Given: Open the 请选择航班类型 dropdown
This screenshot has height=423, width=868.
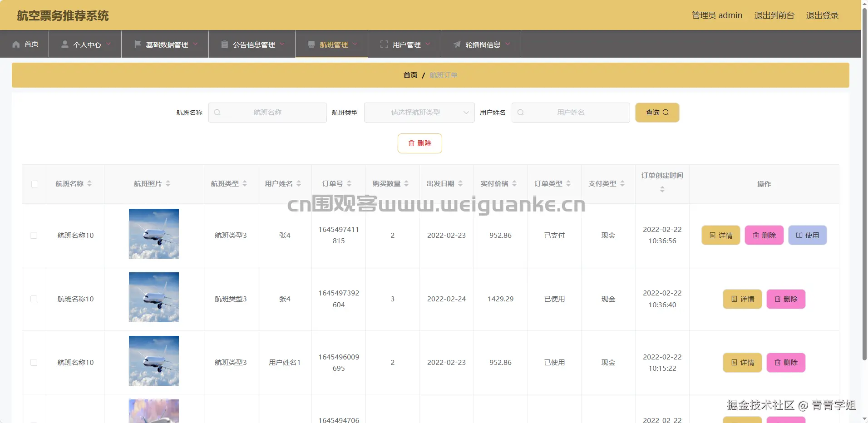Looking at the screenshot, I should click(419, 113).
